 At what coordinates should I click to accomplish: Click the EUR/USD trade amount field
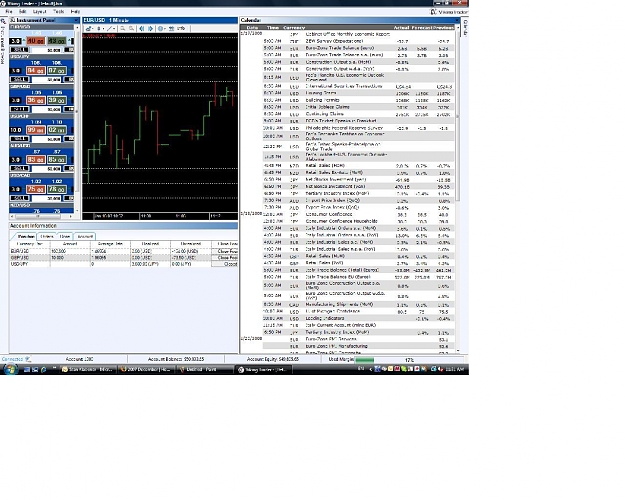coord(47,50)
